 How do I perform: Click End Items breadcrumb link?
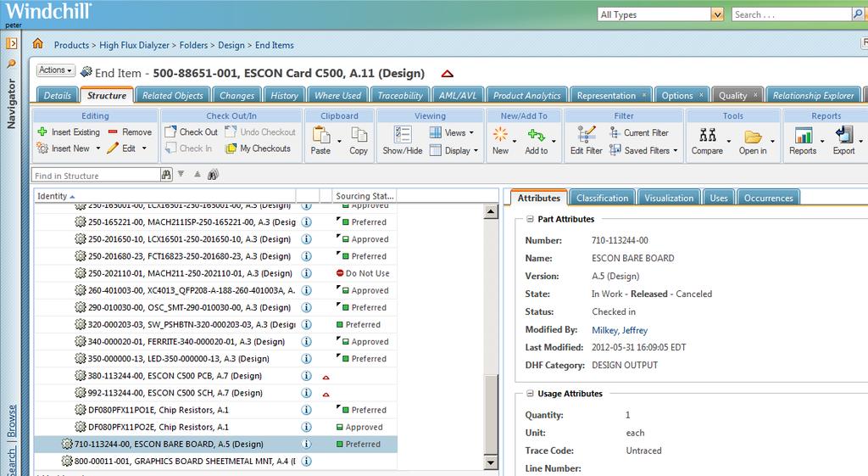coord(275,45)
